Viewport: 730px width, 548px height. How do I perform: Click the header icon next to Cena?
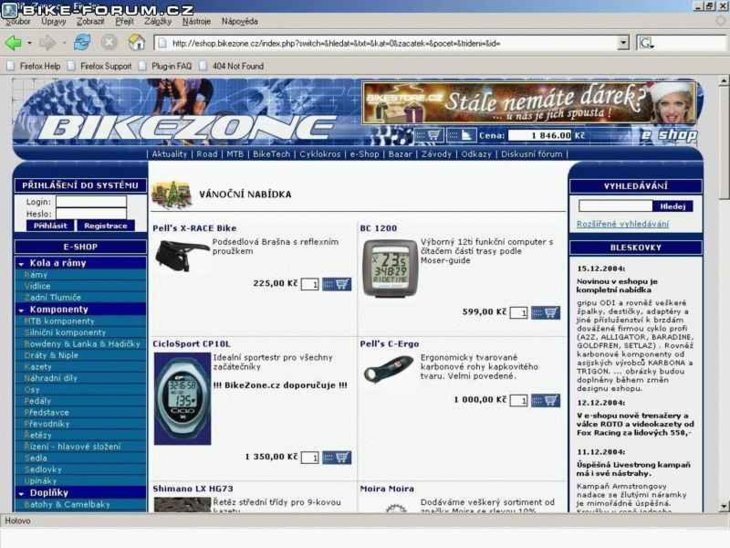pos(461,135)
